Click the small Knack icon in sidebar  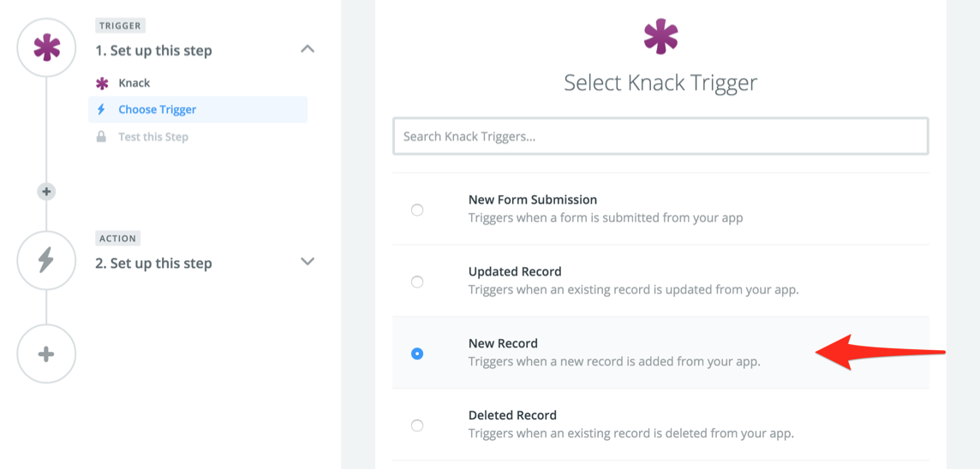click(x=102, y=83)
